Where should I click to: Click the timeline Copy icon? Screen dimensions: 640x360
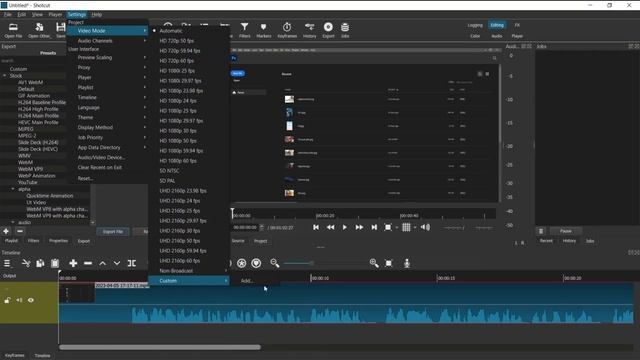(x=40, y=263)
